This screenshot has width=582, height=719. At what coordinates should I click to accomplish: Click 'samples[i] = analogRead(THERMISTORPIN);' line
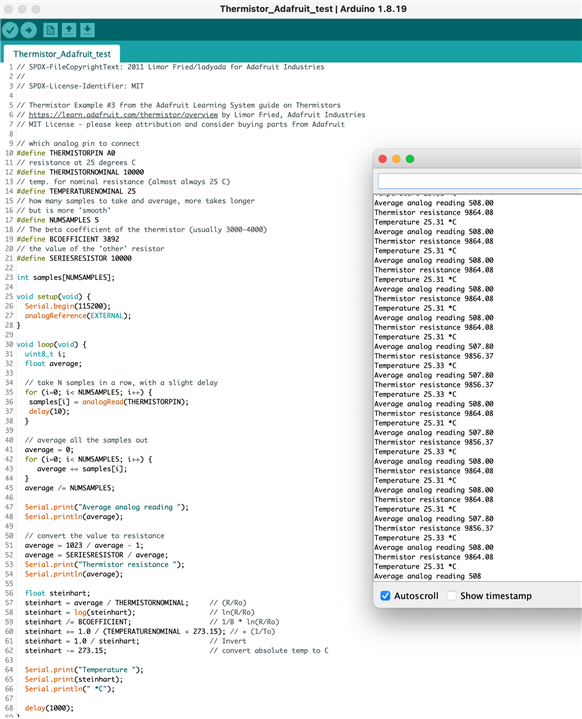(109, 402)
